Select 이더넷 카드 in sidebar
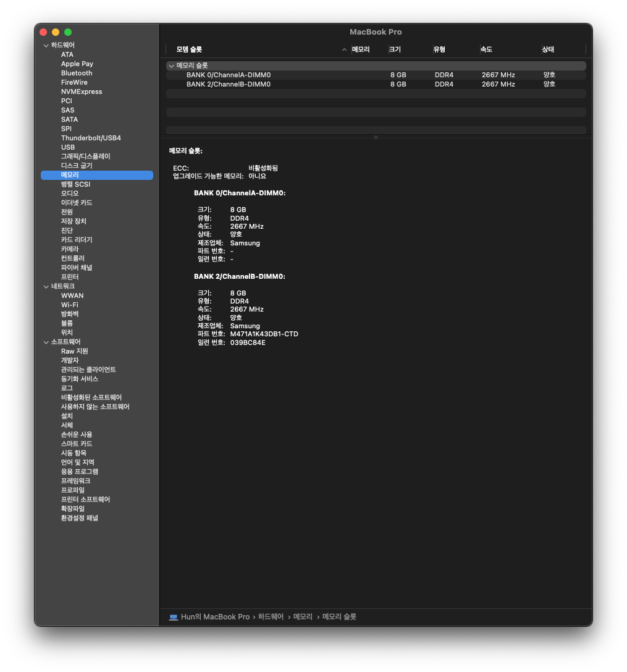Screen dimensions: 627x672 [77, 203]
